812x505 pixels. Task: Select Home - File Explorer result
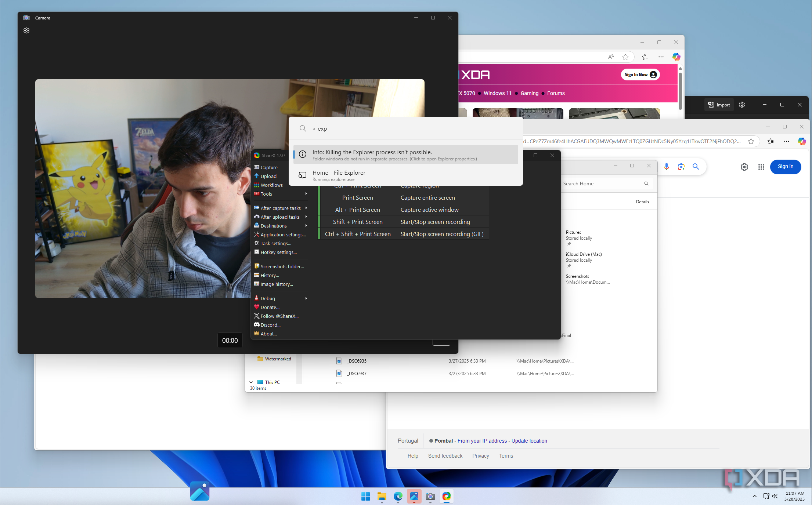[406, 175]
